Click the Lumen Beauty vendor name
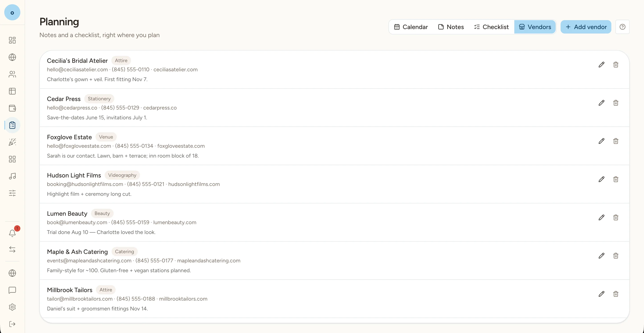The width and height of the screenshot is (644, 333). pyautogui.click(x=67, y=214)
